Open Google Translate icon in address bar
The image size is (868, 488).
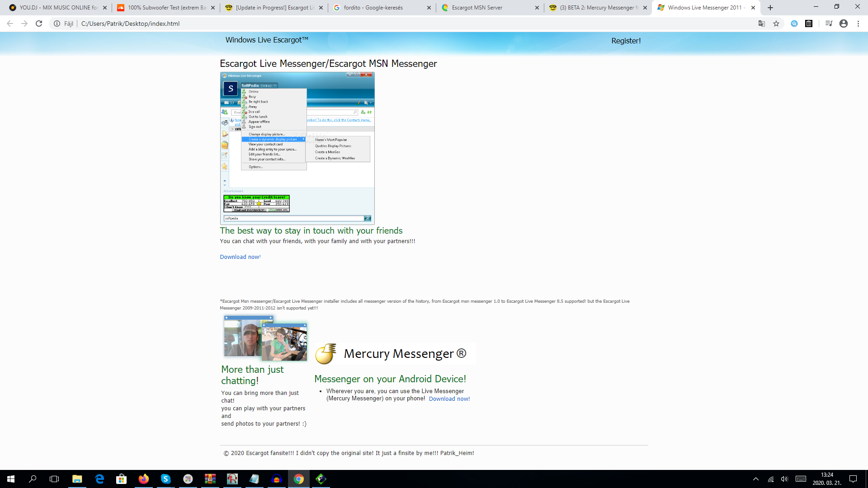762,23
